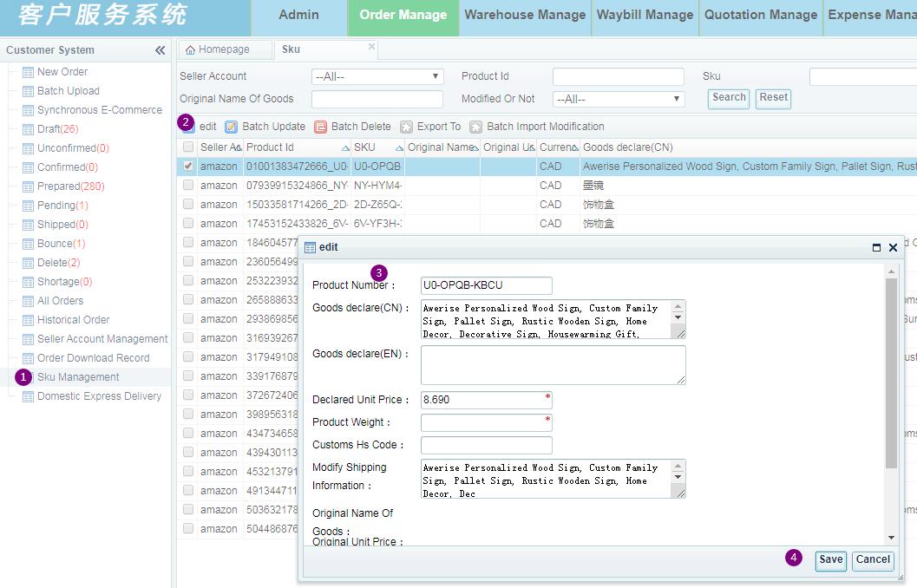Click the Draft list icon
Viewport: 917px width, 588px height.
pos(28,130)
